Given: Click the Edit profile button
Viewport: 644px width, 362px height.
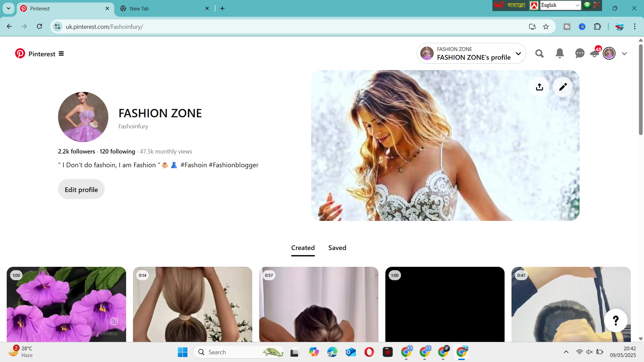Looking at the screenshot, I should tap(81, 190).
